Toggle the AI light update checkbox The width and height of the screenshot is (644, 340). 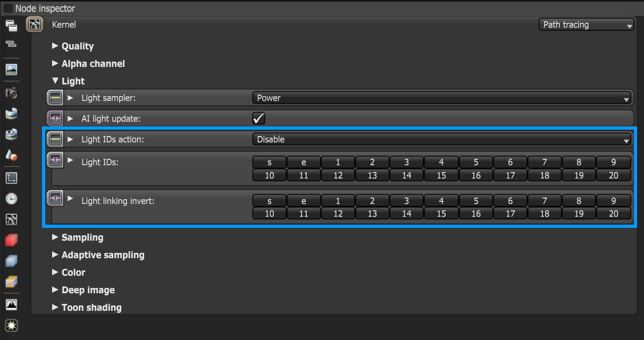(x=259, y=118)
